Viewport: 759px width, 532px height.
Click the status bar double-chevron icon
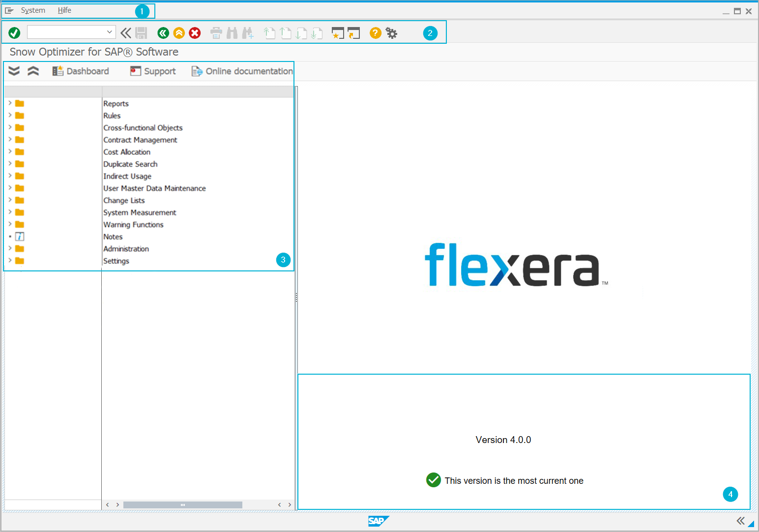(x=740, y=521)
